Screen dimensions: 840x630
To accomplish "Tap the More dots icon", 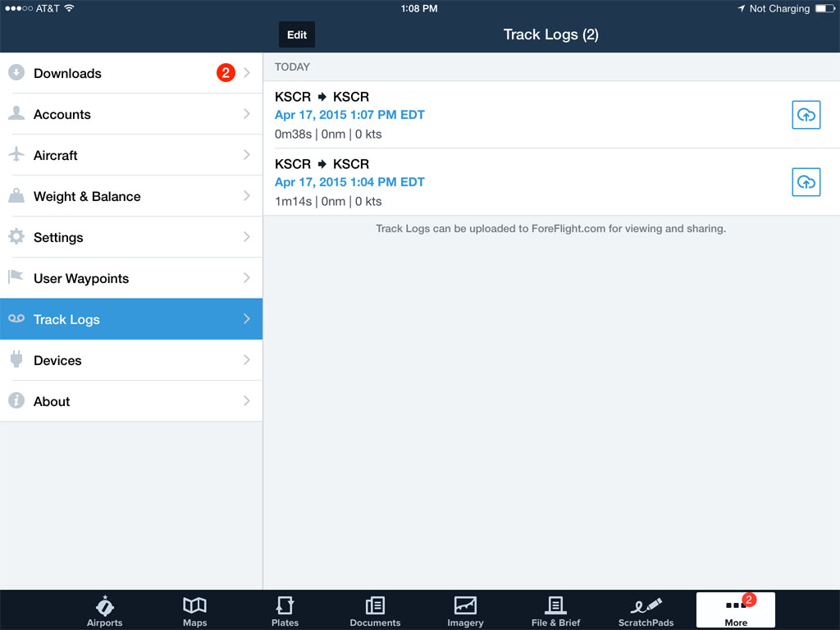I will 736,606.
